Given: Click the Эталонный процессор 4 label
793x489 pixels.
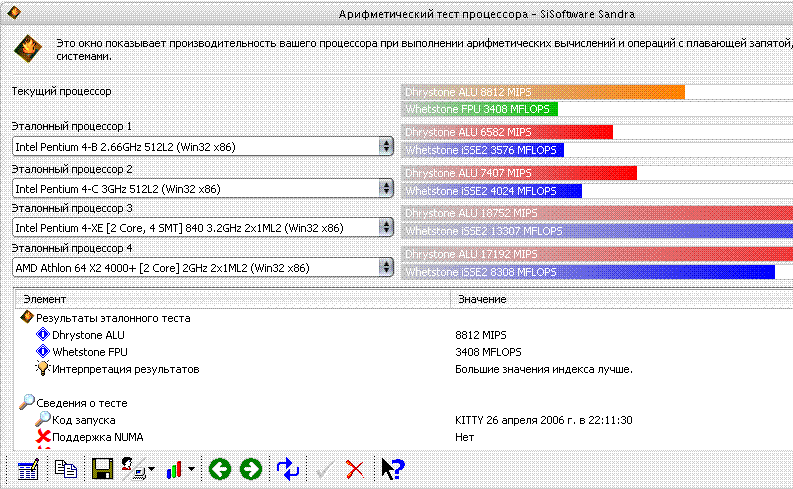Looking at the screenshot, I should (72, 249).
